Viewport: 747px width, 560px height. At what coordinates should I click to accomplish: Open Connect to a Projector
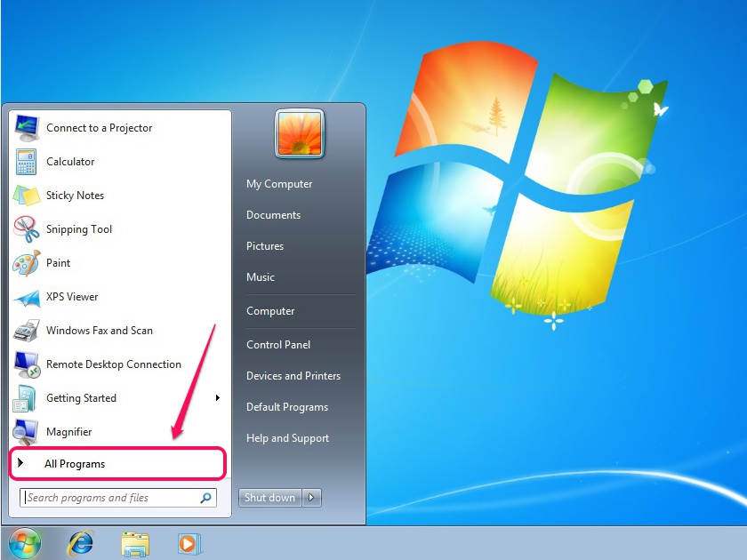[99, 128]
